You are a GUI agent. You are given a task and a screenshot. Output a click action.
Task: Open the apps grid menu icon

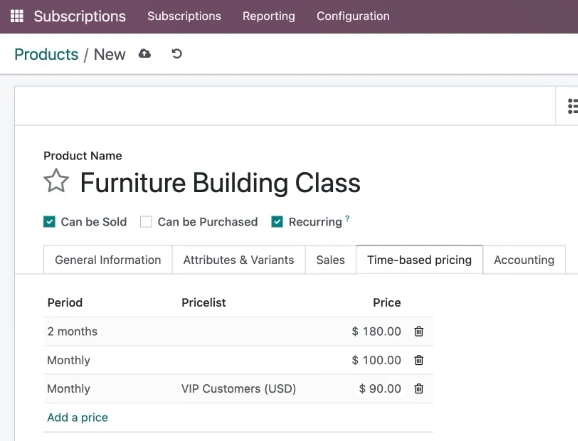[x=17, y=16]
